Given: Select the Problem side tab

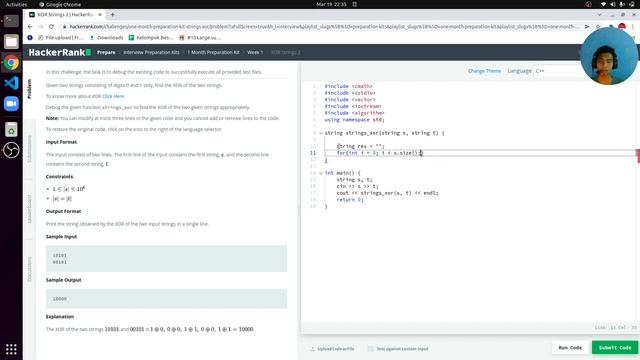Looking at the screenshot, I should coord(29,89).
